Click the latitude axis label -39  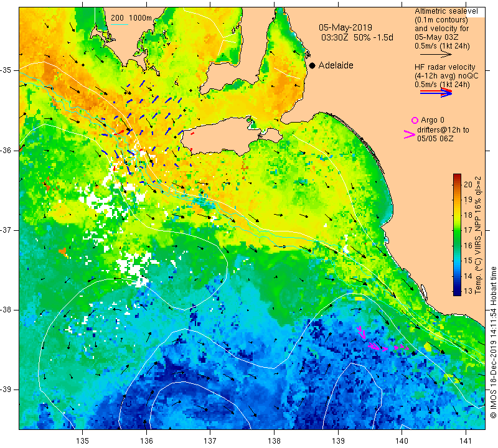[6, 390]
